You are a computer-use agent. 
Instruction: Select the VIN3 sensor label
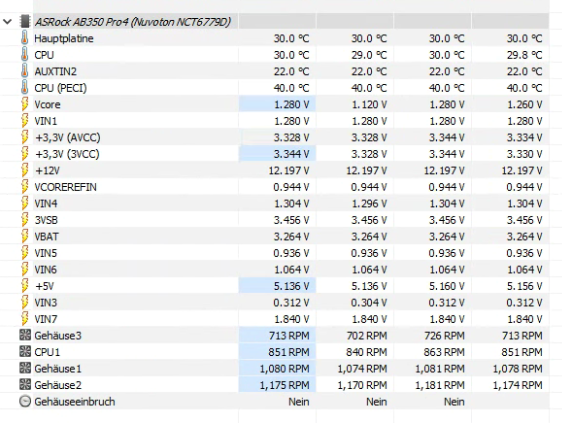(46, 302)
